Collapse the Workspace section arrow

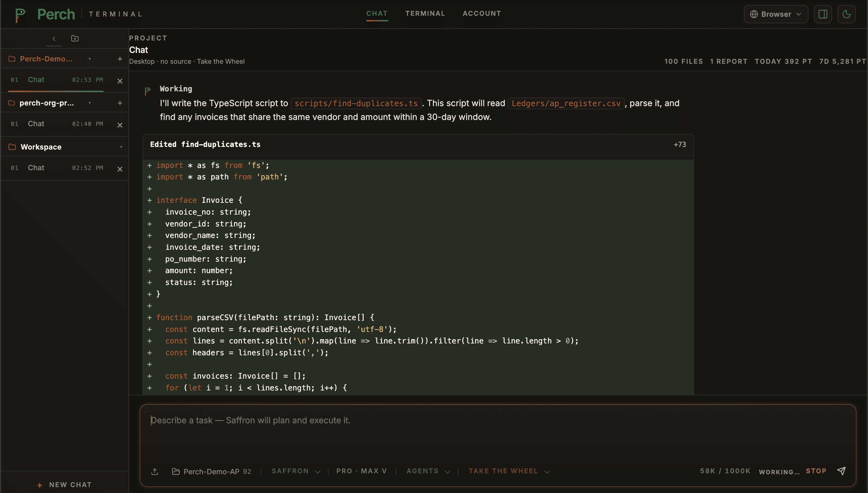point(121,147)
